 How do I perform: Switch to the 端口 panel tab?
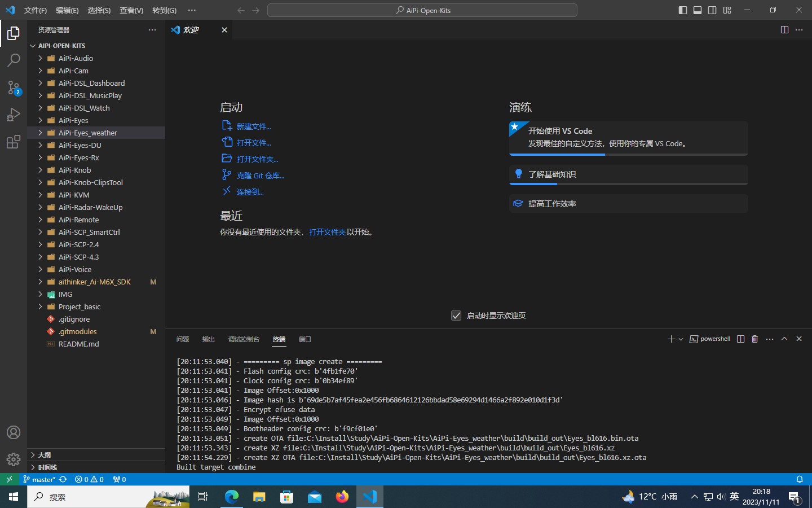pyautogui.click(x=305, y=339)
